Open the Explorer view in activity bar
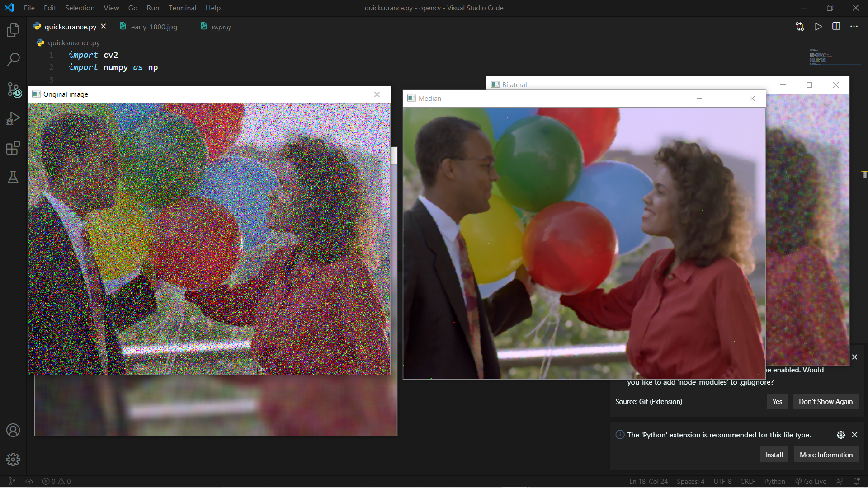 [x=13, y=30]
